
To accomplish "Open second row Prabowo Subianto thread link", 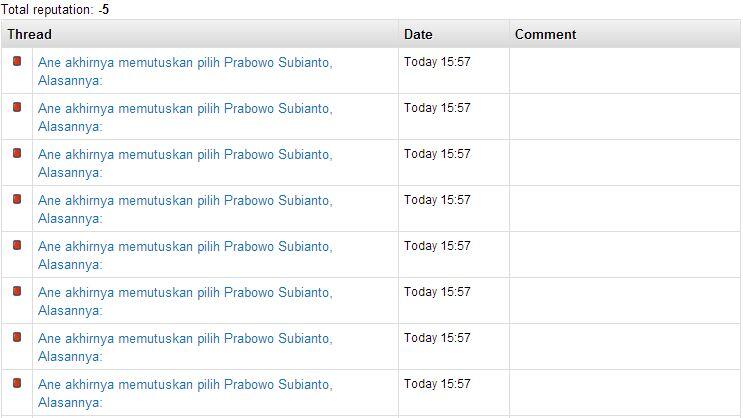I will tap(185, 118).
